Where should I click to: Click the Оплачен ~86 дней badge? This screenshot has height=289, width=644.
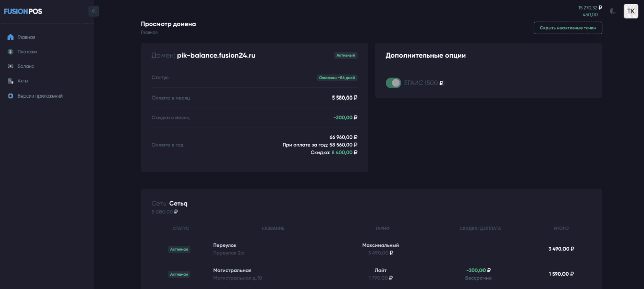click(337, 78)
